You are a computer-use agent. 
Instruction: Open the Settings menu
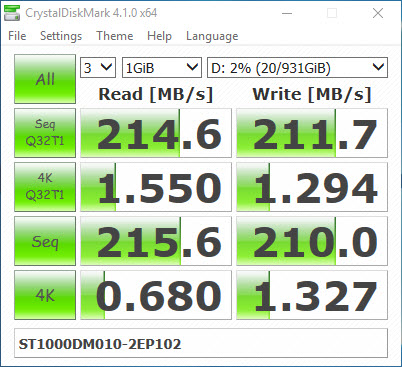pyautogui.click(x=61, y=36)
